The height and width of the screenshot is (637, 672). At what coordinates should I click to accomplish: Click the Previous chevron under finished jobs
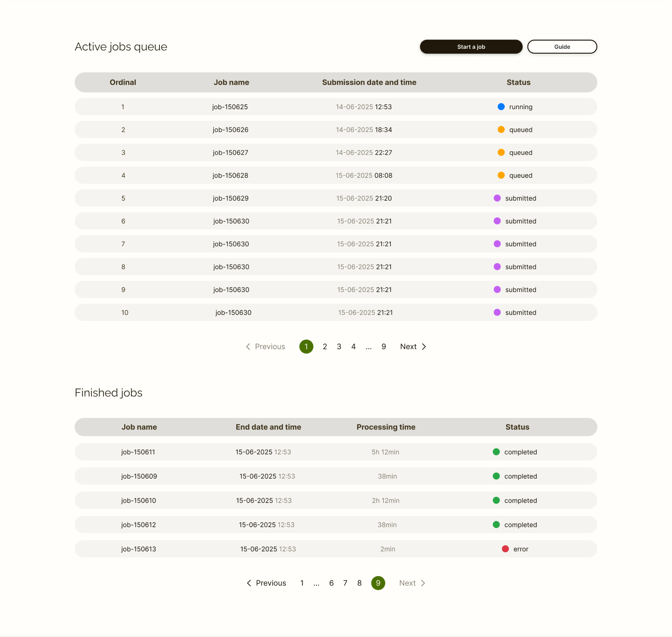(249, 583)
